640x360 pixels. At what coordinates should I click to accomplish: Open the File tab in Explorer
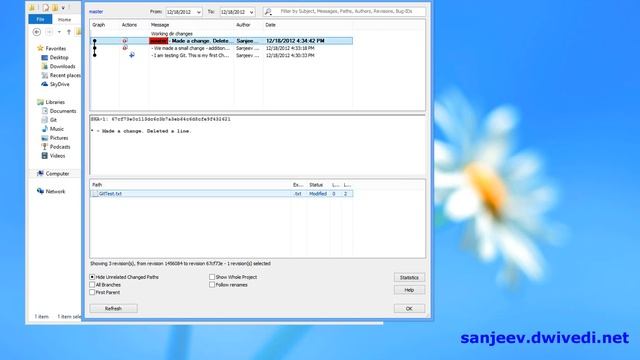pos(40,19)
